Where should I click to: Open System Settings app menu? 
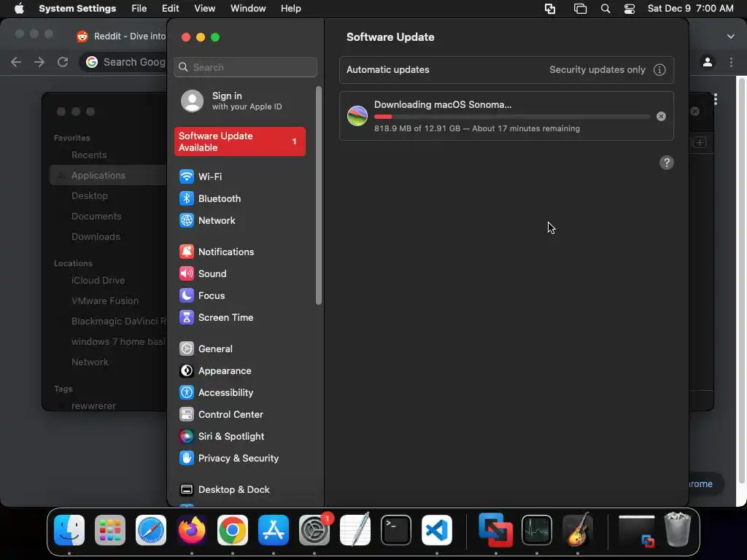(77, 9)
